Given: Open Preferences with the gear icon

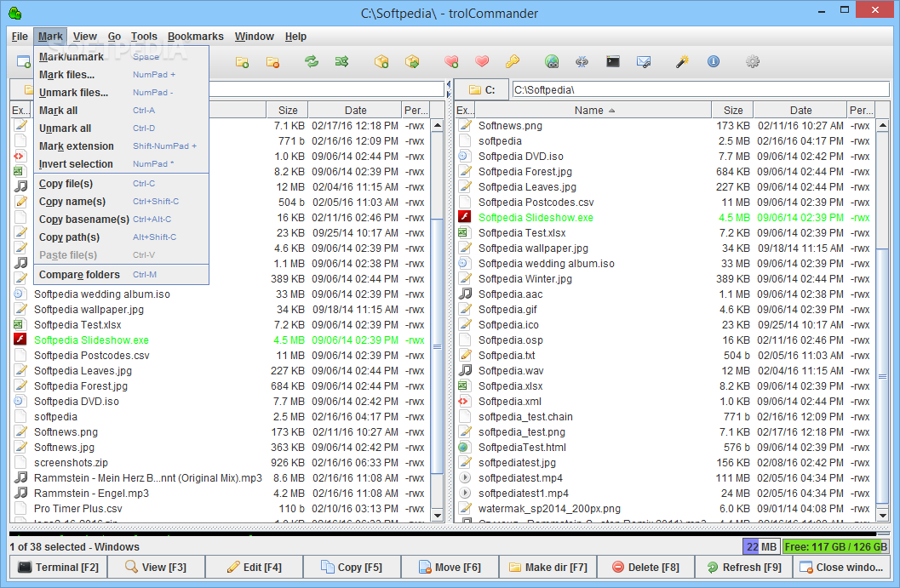Looking at the screenshot, I should click(753, 61).
